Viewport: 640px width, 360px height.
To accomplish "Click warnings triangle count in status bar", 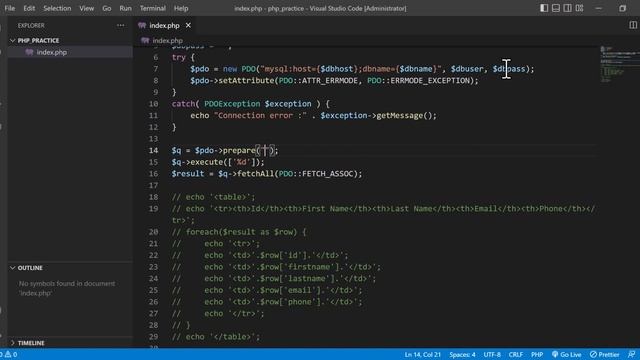I will [x=11, y=354].
